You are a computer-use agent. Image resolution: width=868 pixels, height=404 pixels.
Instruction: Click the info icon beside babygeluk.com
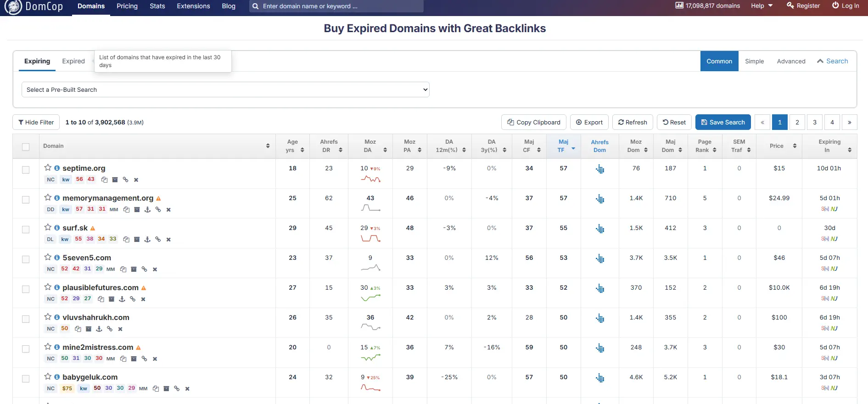point(57,377)
